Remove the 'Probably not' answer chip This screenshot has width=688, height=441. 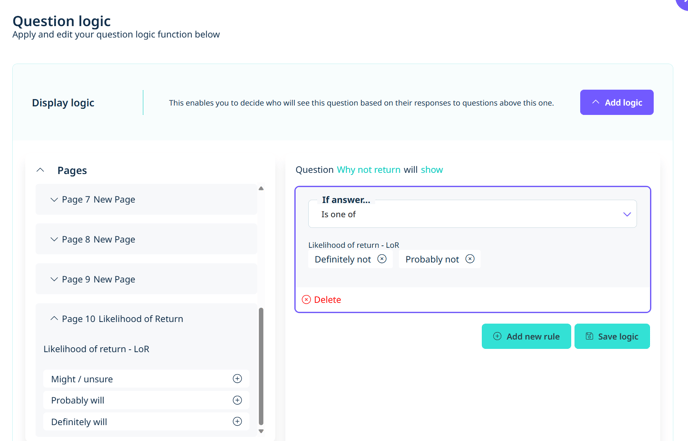tap(470, 259)
